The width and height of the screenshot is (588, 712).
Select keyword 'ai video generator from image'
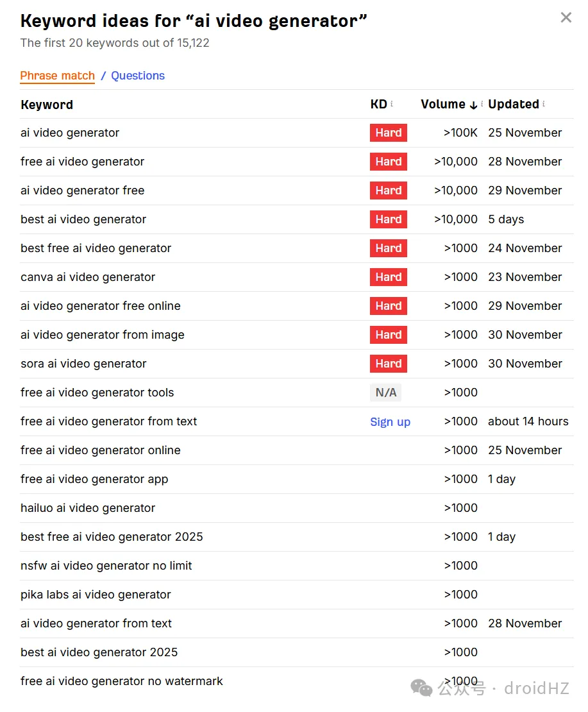click(103, 335)
